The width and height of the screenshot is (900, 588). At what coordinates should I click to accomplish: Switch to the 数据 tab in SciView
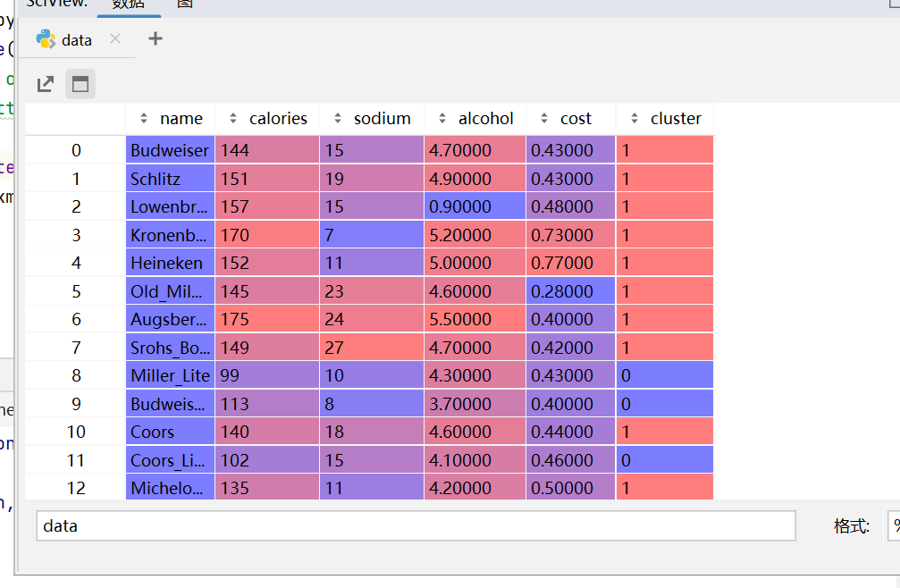click(129, 4)
